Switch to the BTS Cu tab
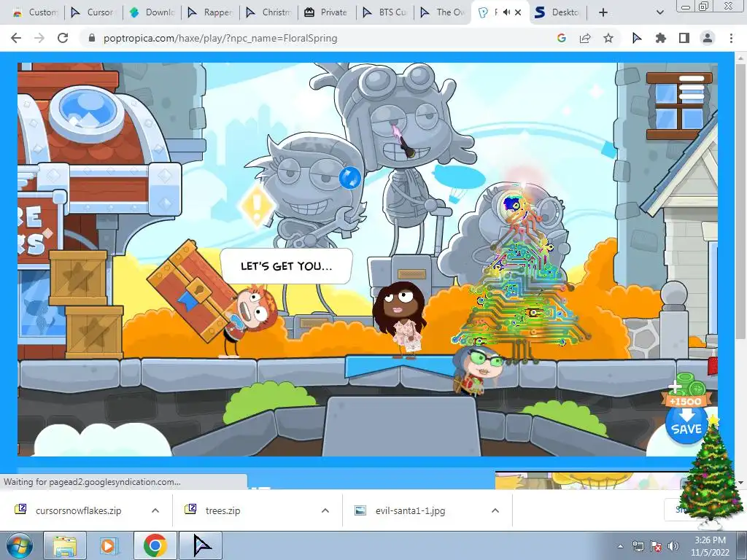 385,12
